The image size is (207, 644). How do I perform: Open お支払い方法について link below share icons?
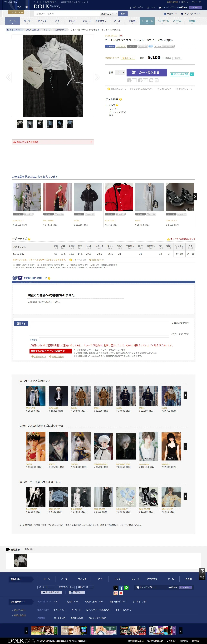coord(141,89)
